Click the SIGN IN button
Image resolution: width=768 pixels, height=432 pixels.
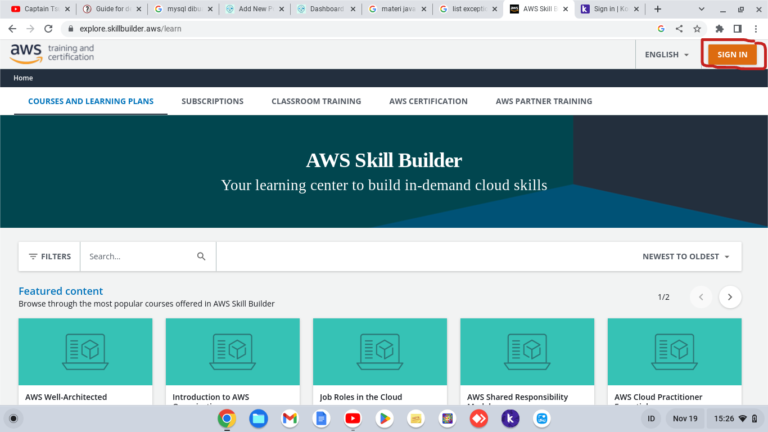pyautogui.click(x=732, y=54)
